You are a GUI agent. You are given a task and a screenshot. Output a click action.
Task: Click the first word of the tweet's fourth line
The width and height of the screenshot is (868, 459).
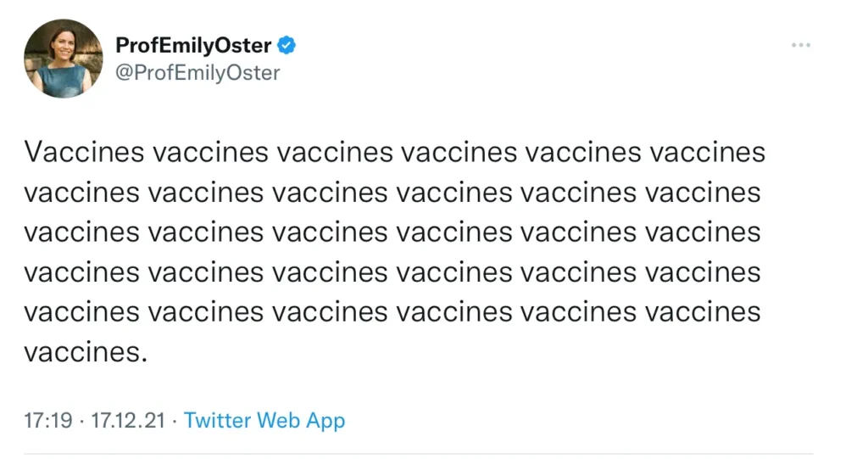pyautogui.click(x=81, y=273)
